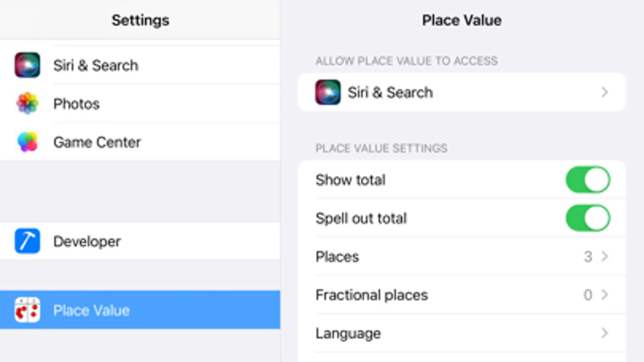
Task: Open the Language chevron
Action: (604, 333)
